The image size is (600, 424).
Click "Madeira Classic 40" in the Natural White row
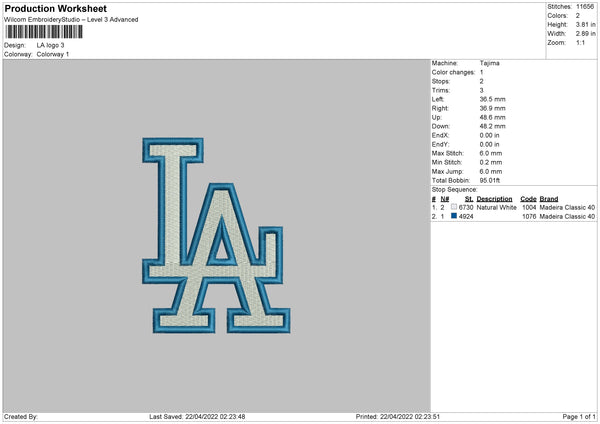[567, 207]
